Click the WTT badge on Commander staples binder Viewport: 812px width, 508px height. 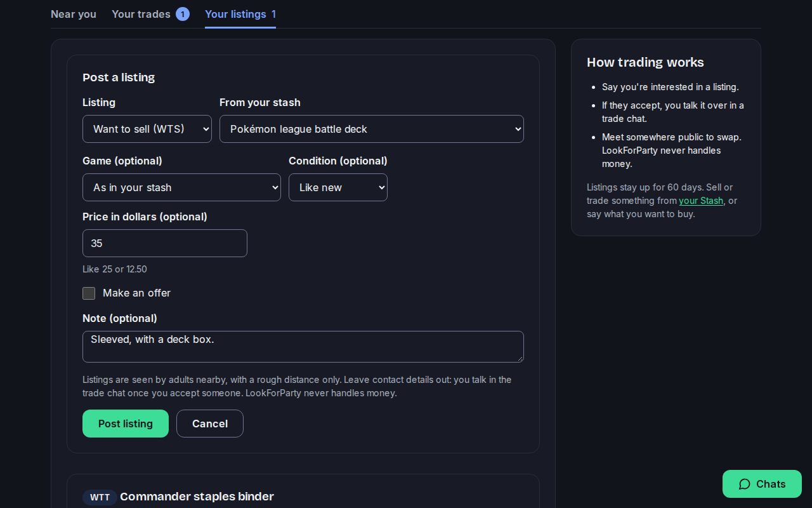[100, 497]
